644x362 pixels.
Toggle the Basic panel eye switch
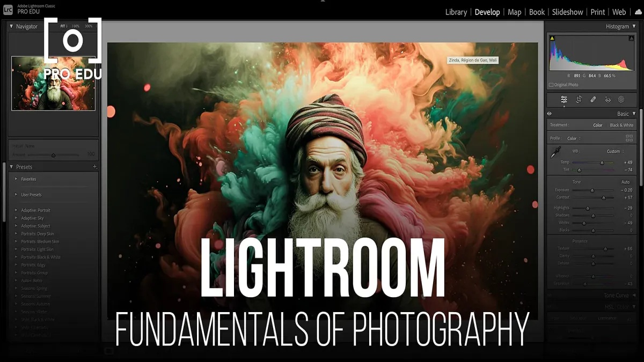pyautogui.click(x=550, y=114)
